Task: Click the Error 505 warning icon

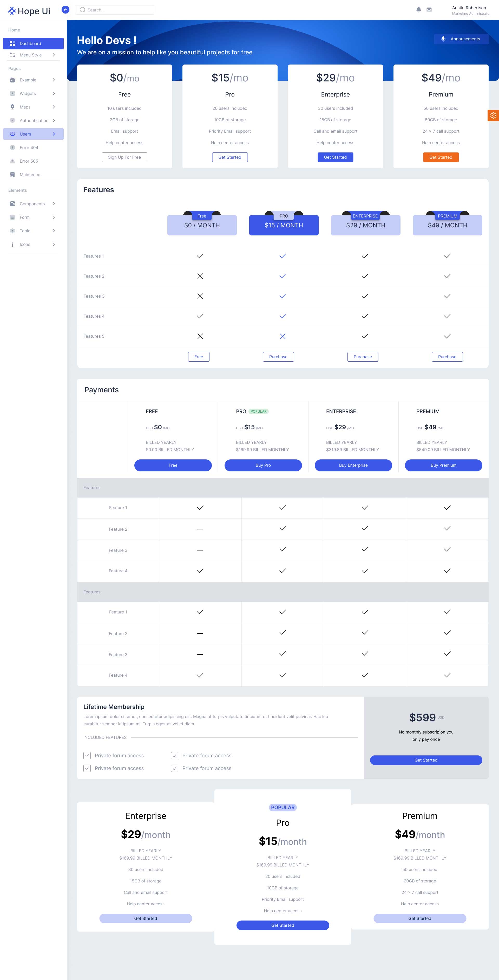Action: (12, 161)
